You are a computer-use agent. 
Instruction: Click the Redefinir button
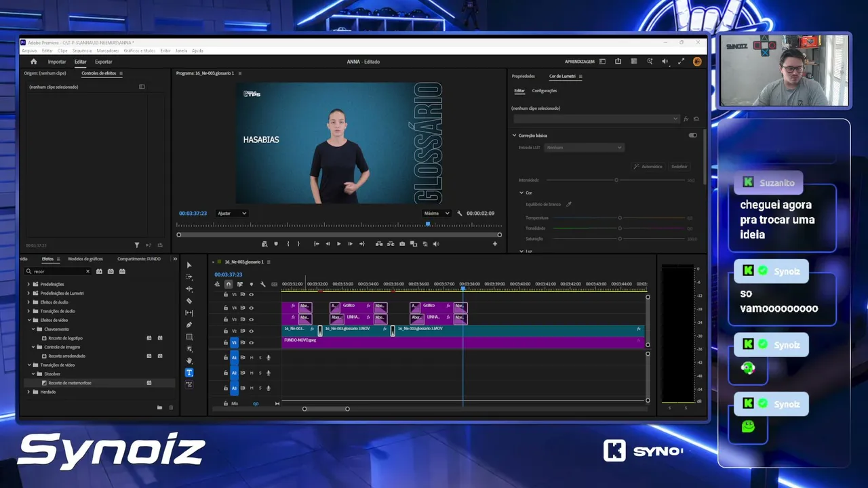(679, 167)
